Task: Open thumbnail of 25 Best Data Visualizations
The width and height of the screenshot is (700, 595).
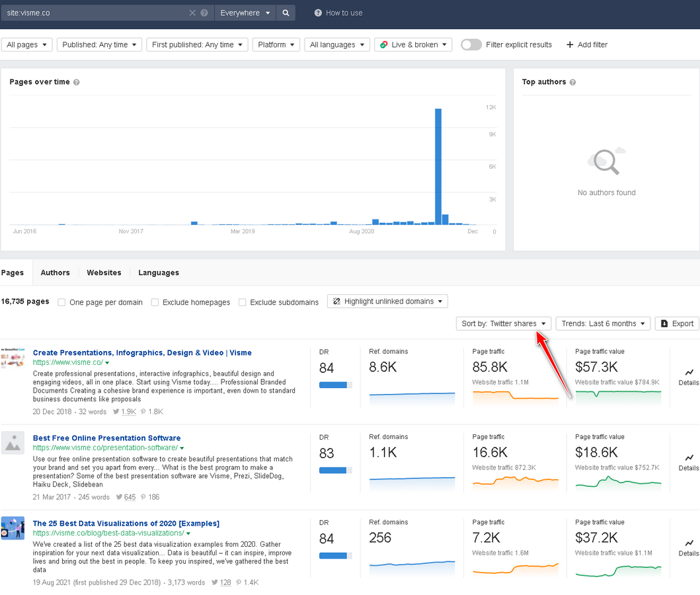Action: 13,528
